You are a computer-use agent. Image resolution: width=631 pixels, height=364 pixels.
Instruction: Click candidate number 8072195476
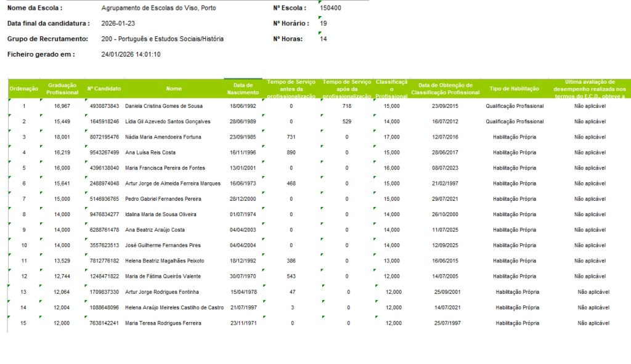coord(104,137)
